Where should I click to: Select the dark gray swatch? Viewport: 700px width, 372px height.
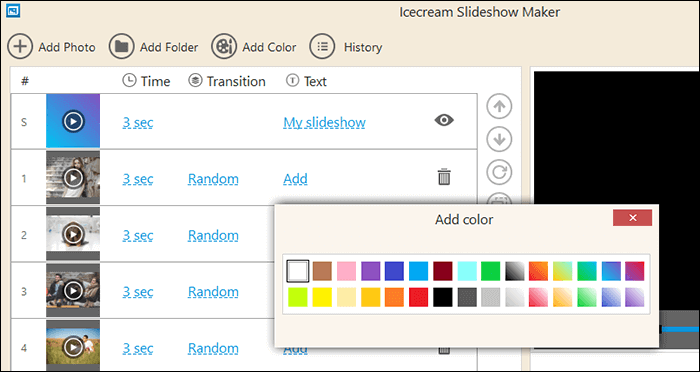(x=467, y=297)
